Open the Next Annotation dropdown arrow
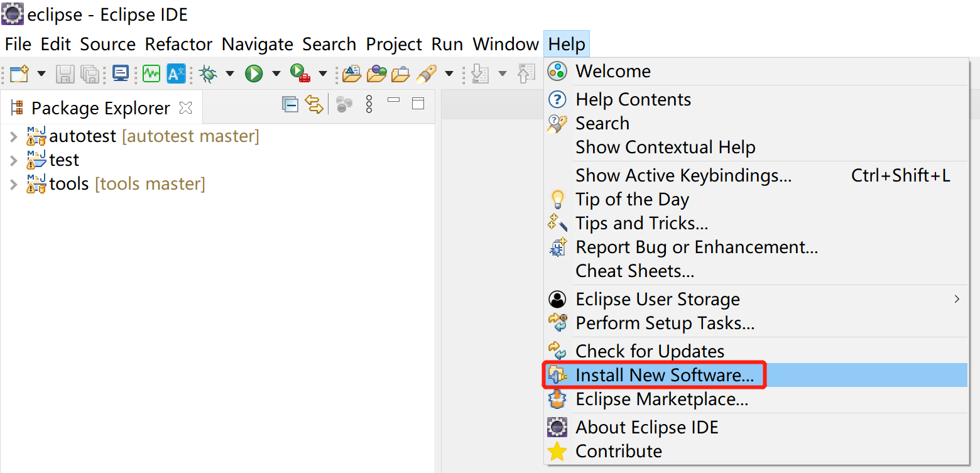This screenshot has width=980, height=473. 503,73
